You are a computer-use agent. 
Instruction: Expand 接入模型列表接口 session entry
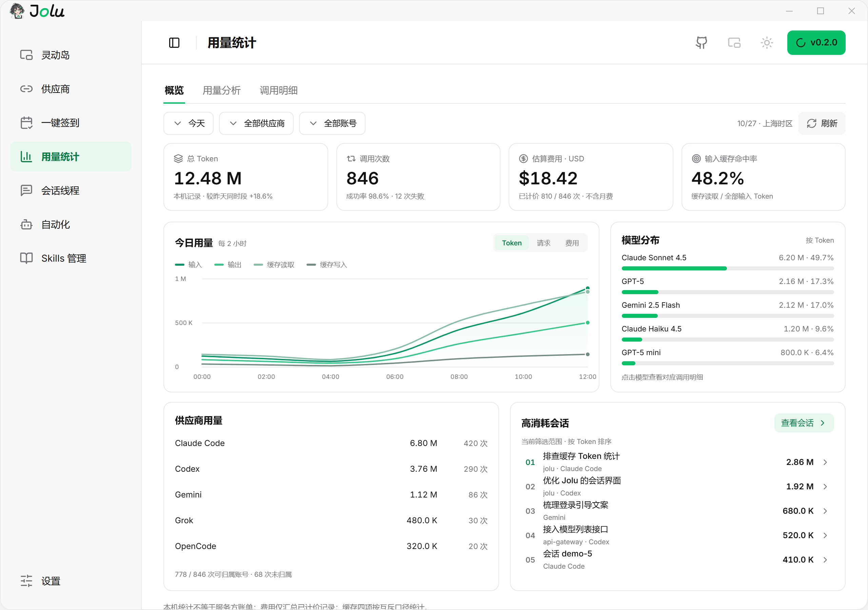pos(677,535)
